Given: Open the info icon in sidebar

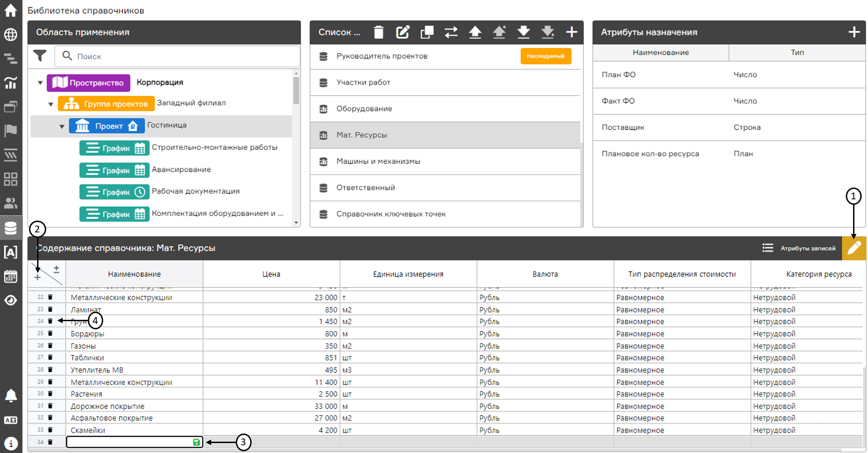Looking at the screenshot, I should coord(10,443).
